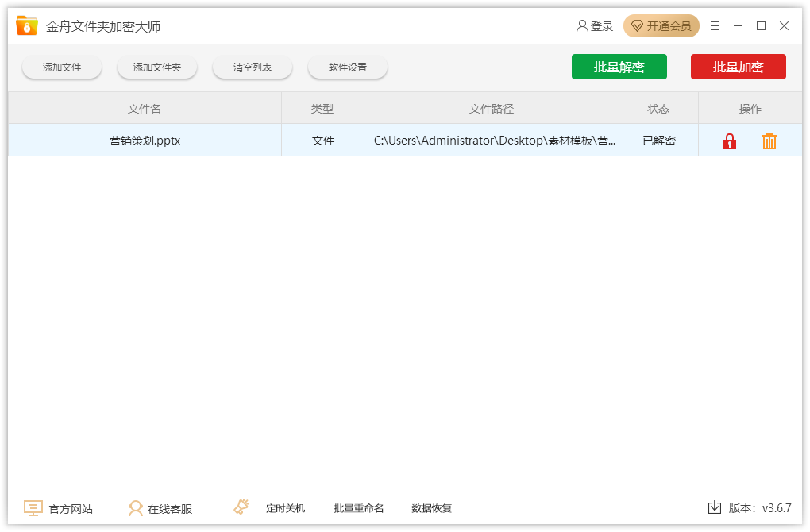
Task: Click the app logo folder icon
Action: pos(27,26)
